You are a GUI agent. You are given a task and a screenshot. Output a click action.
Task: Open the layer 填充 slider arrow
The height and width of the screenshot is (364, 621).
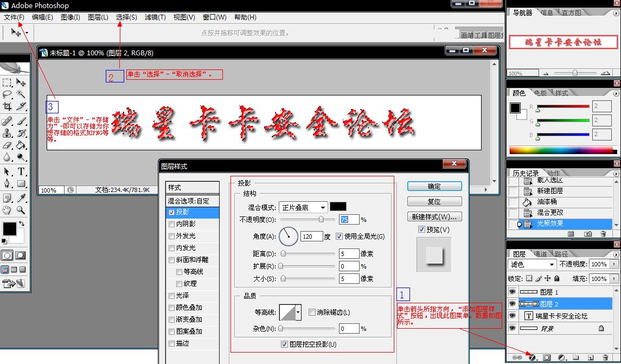click(x=614, y=279)
